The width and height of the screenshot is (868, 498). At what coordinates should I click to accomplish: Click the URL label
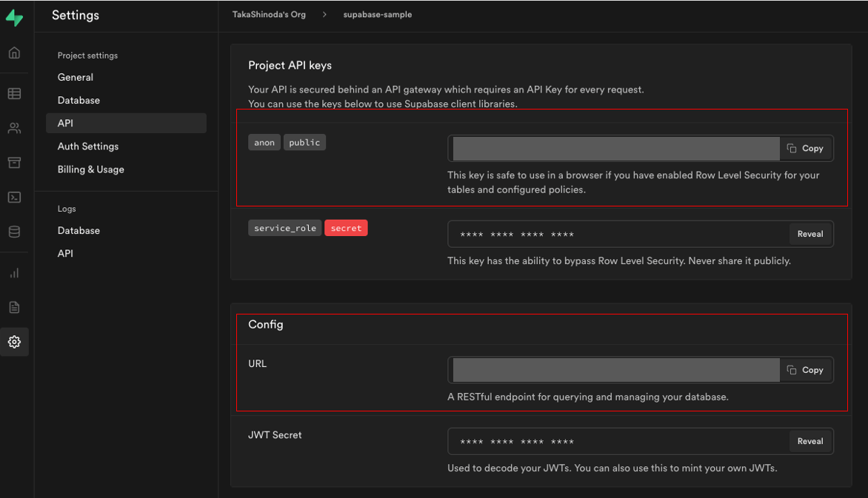point(258,363)
